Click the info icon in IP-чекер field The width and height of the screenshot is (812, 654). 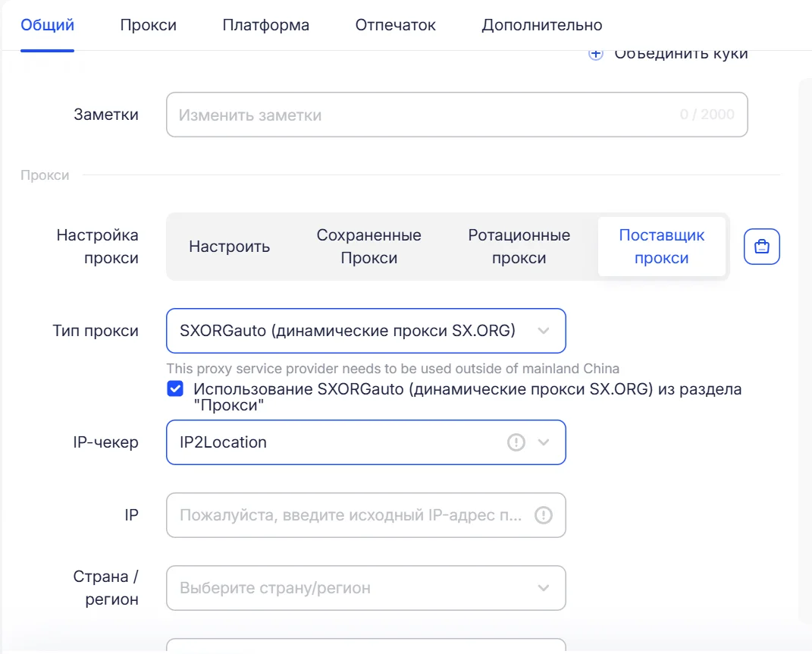coord(516,442)
